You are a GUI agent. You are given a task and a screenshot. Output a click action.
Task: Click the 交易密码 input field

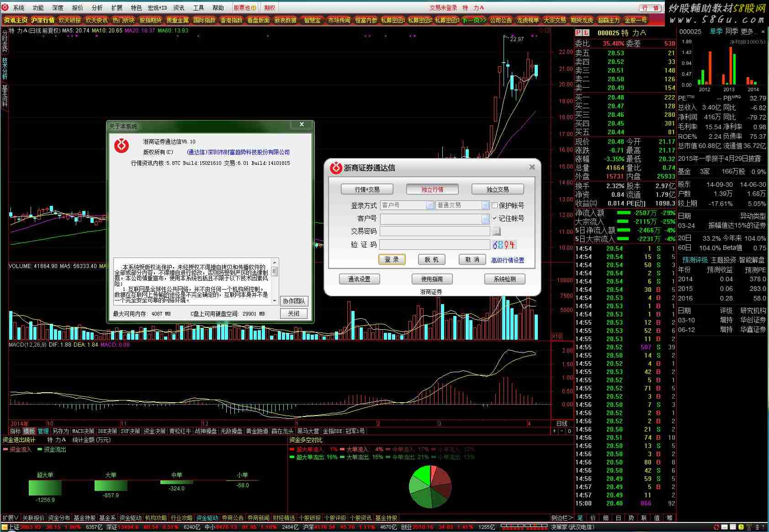click(x=435, y=232)
